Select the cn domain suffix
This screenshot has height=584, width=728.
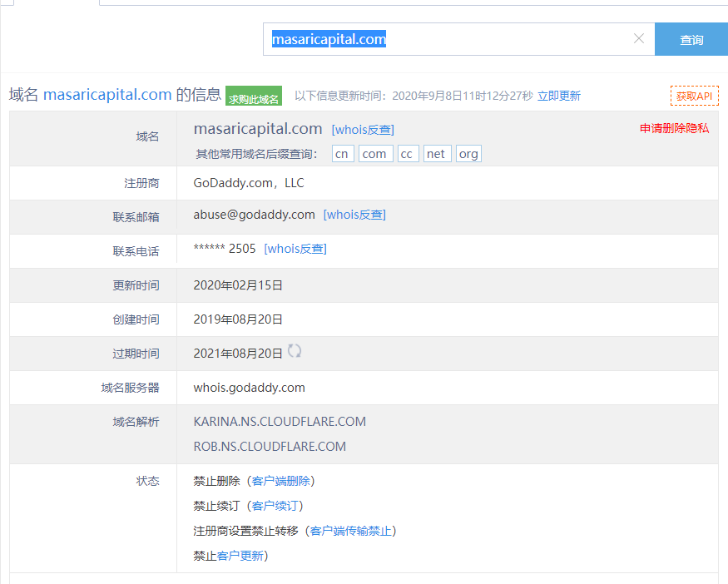tap(343, 154)
